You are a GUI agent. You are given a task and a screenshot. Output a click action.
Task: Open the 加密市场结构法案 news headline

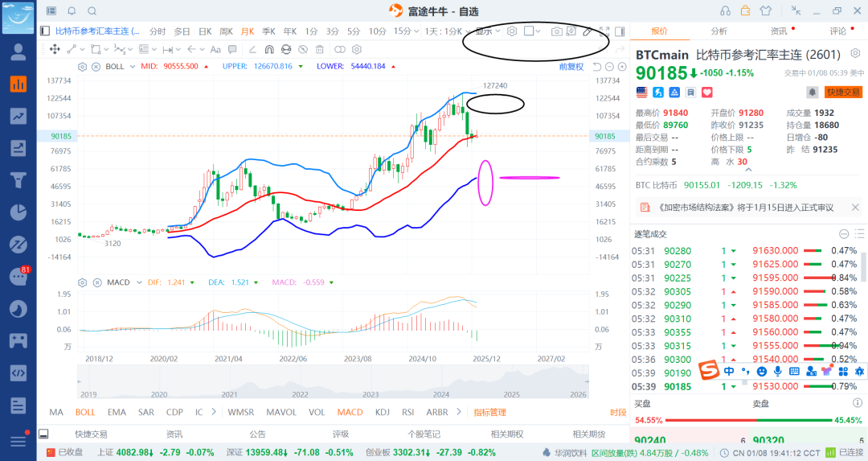(746, 208)
